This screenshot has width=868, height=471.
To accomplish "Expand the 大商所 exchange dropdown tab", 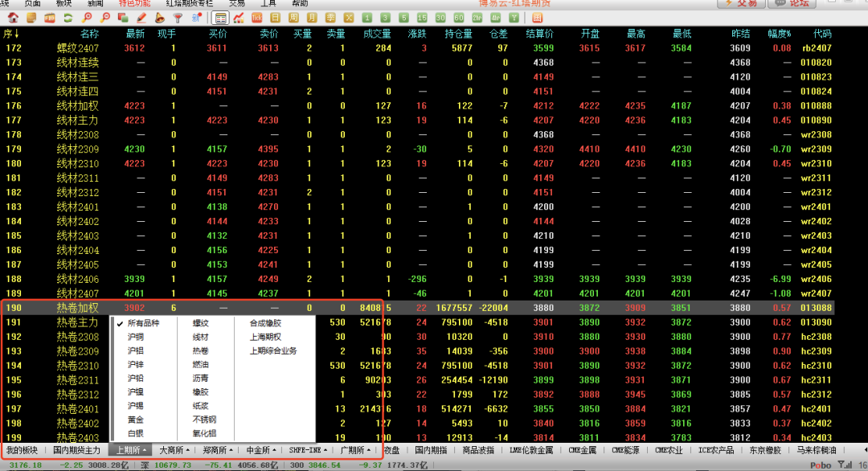I will tap(174, 451).
